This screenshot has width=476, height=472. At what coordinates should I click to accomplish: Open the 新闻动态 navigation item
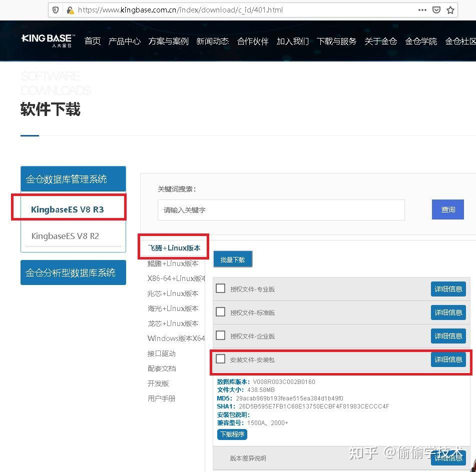point(213,41)
